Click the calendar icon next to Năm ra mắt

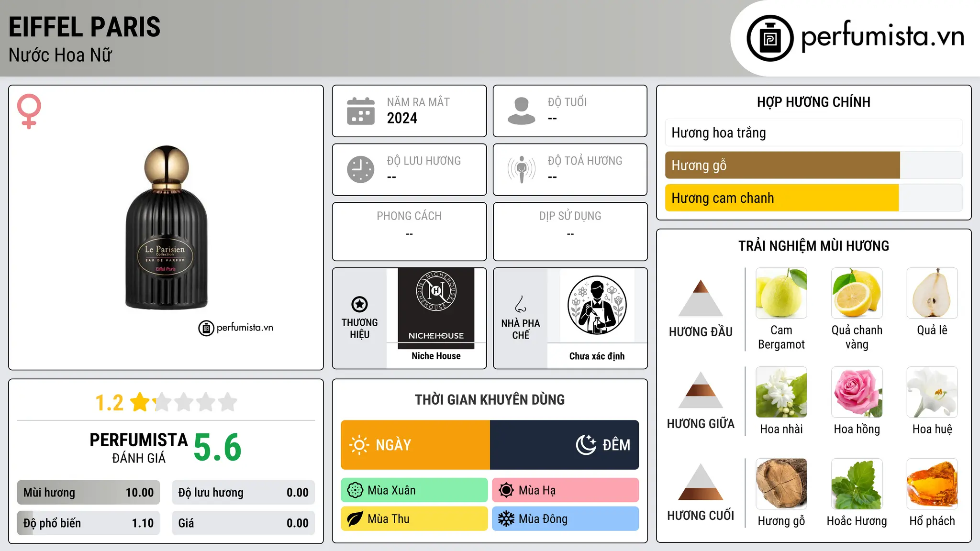coord(361,111)
